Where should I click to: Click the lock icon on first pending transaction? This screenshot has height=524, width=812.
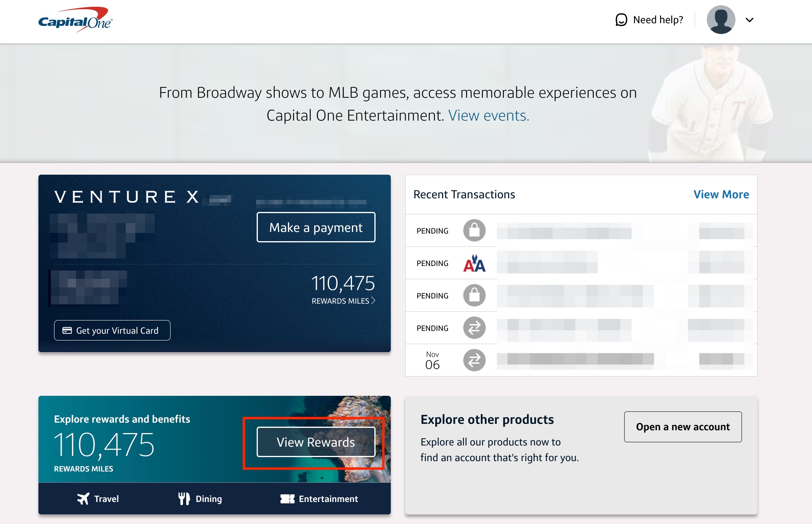click(475, 230)
